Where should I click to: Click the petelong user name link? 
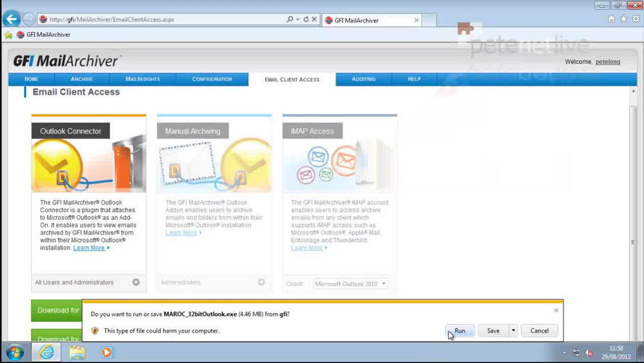pyautogui.click(x=608, y=62)
